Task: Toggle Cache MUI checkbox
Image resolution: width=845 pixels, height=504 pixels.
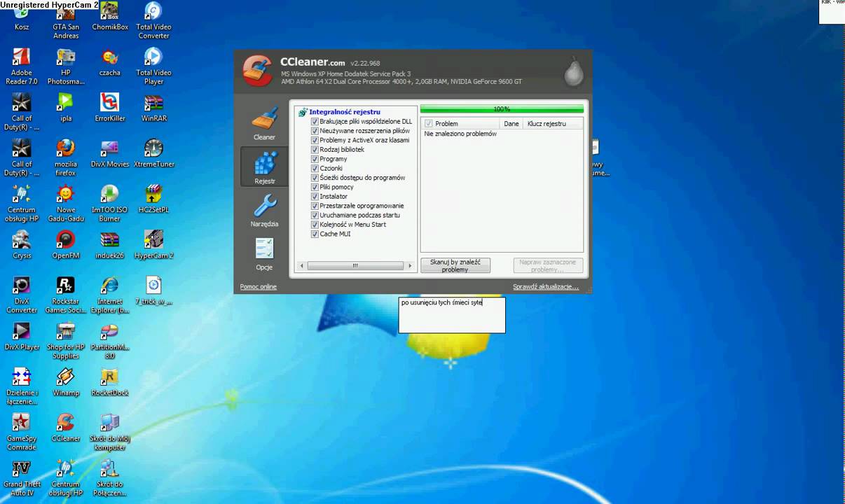Action: pos(315,234)
